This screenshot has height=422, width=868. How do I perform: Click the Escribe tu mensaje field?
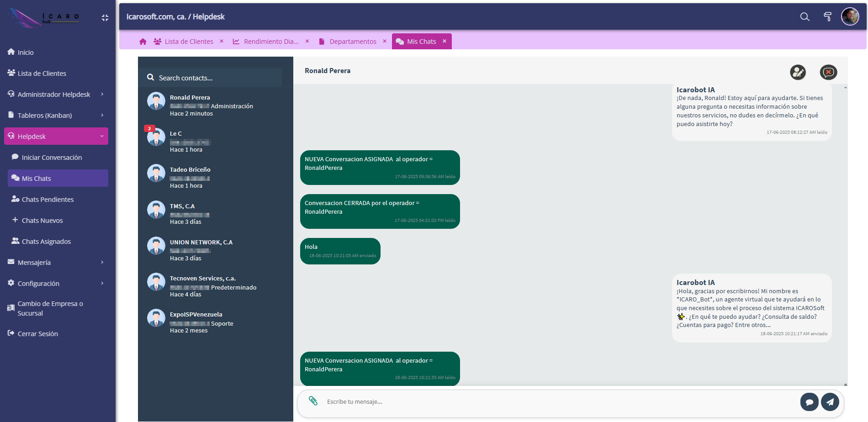560,402
